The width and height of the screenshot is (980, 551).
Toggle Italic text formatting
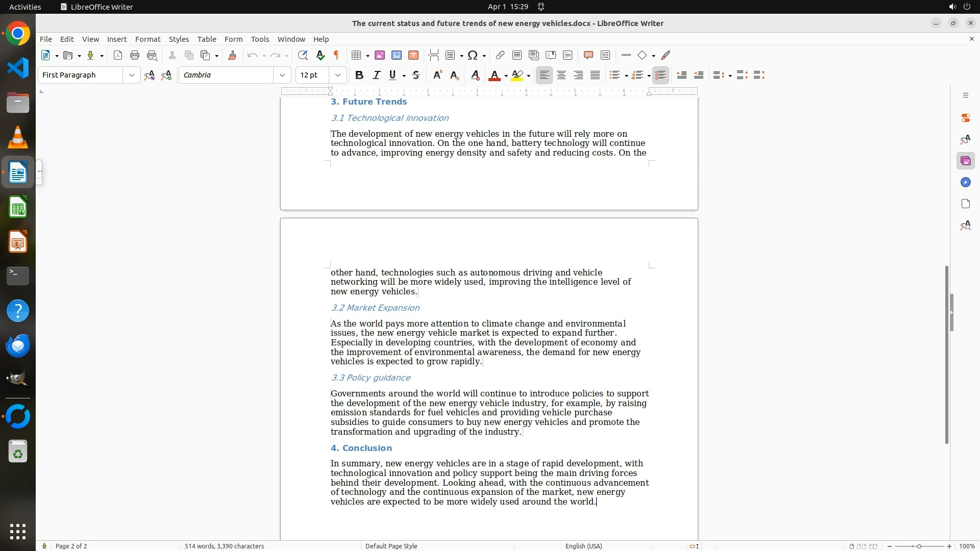[x=376, y=75]
